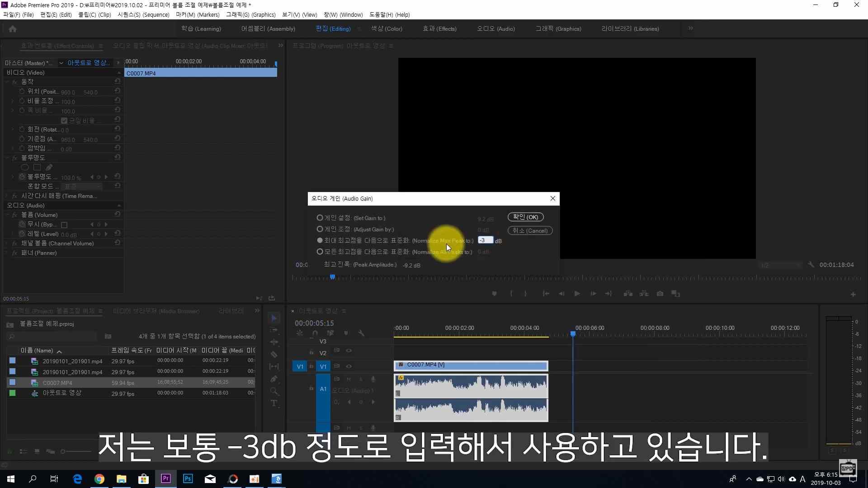Select 'Set Gain to' radio button

click(x=320, y=218)
